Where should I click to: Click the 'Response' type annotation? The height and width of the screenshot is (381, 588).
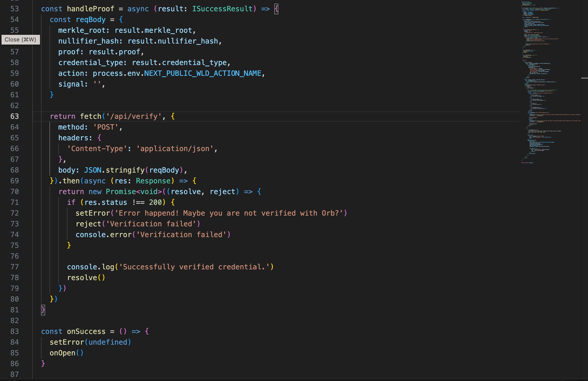153,181
